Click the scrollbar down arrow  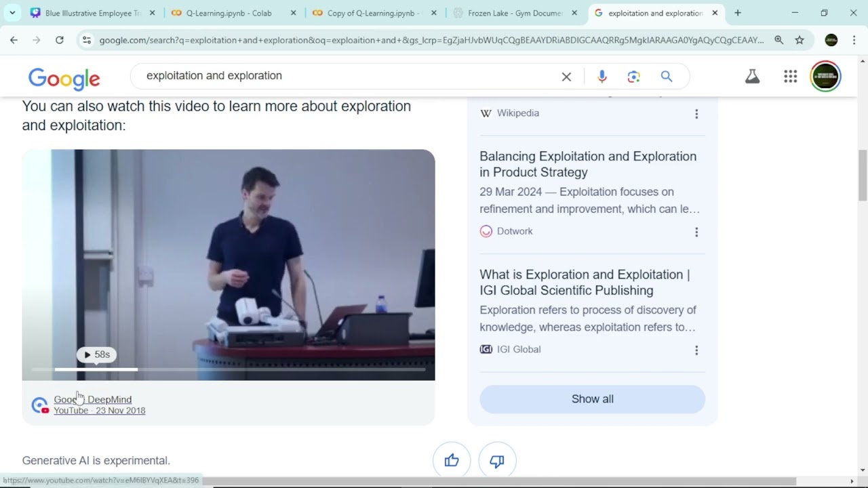coord(863,470)
